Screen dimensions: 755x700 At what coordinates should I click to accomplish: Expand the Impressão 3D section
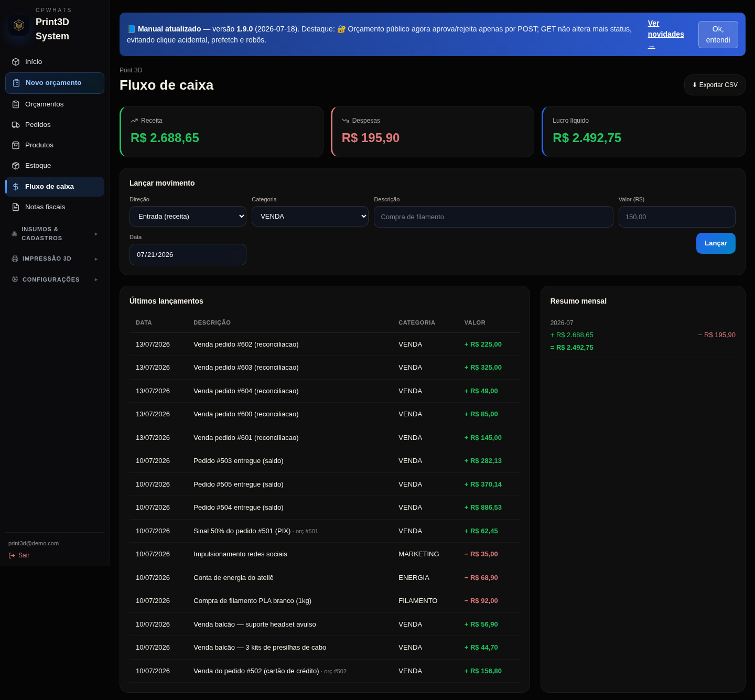point(55,259)
